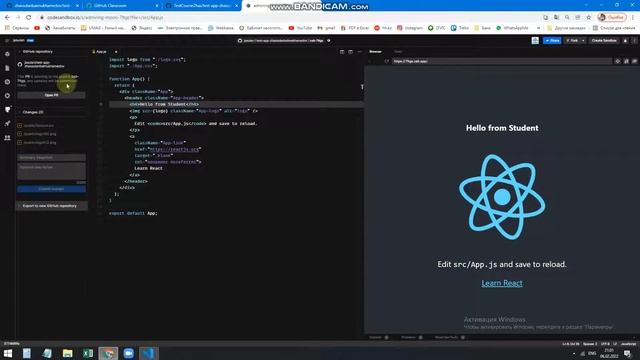The width and height of the screenshot is (640, 360).
Task: Click the Share button
Action: [552, 40]
